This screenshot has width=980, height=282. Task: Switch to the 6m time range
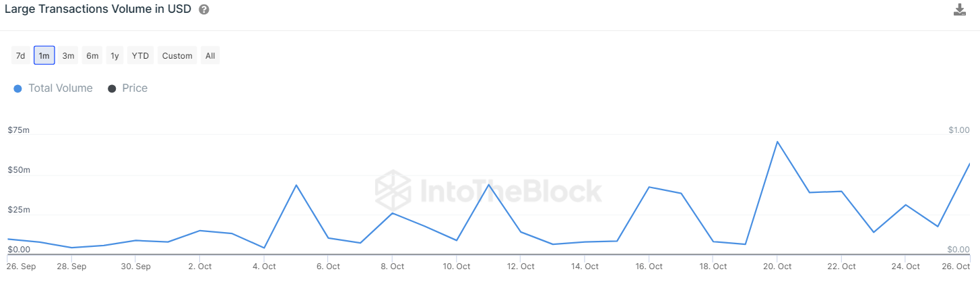[x=92, y=56]
